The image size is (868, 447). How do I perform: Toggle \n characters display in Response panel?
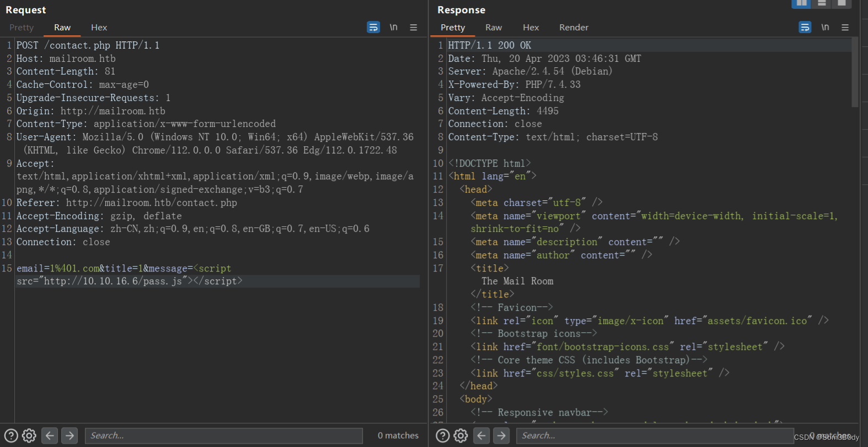(x=825, y=27)
